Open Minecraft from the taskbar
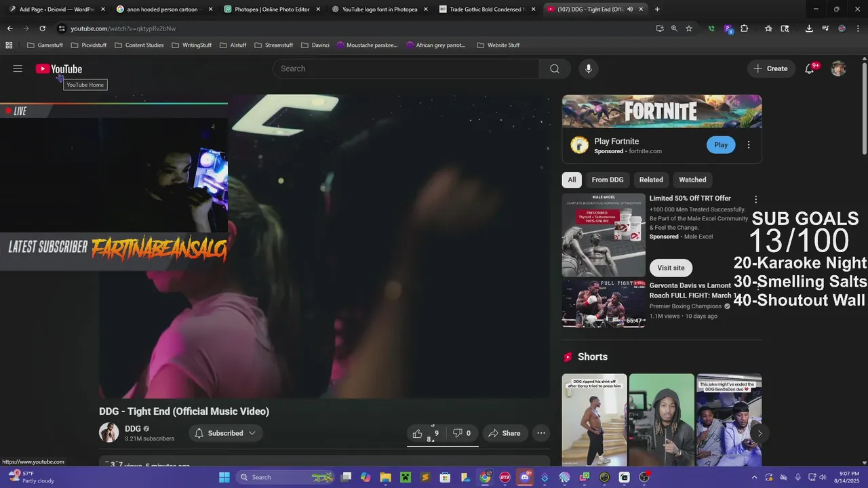The width and height of the screenshot is (868, 488). tap(406, 477)
